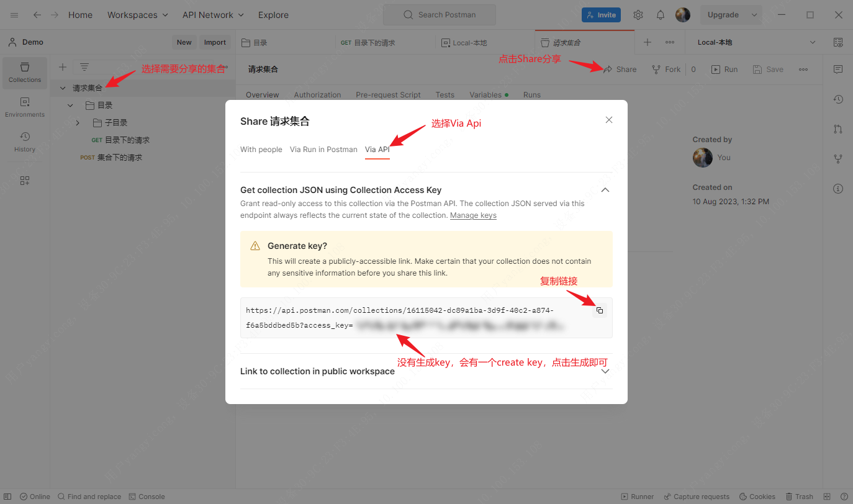Open tab options ellipsis menu
Image resolution: width=853 pixels, height=504 pixels.
pyautogui.click(x=670, y=42)
